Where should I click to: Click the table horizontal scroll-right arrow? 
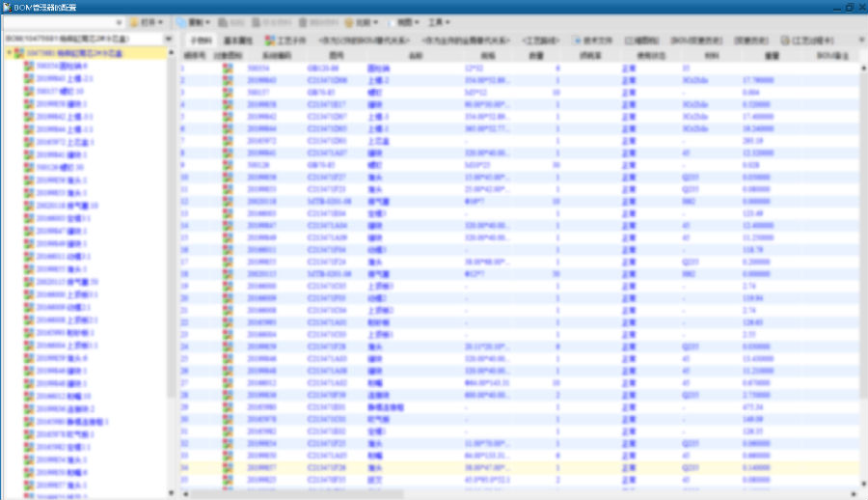(x=854, y=494)
